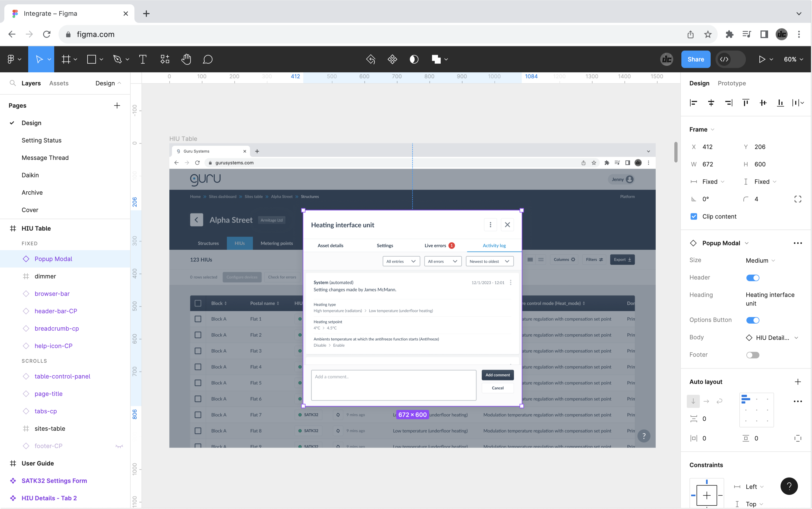Image resolution: width=812 pixels, height=509 pixels.
Task: Click independent corner radius icon
Action: pos(798,199)
